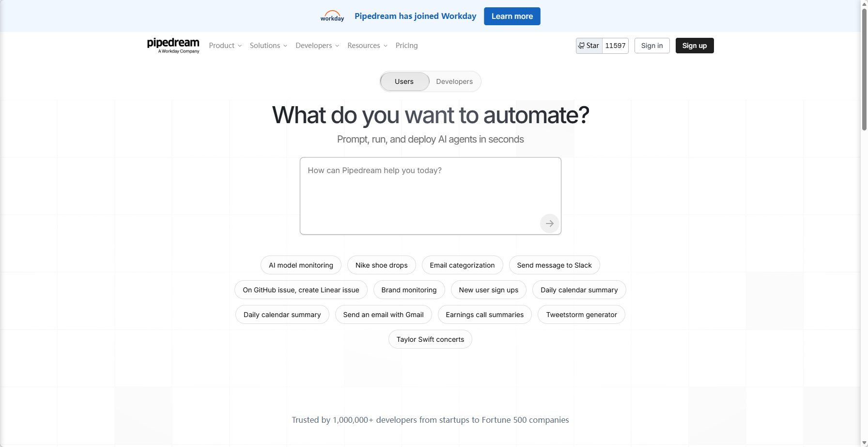868x447 pixels.
Task: Open the Sign in page
Action: 652,46
